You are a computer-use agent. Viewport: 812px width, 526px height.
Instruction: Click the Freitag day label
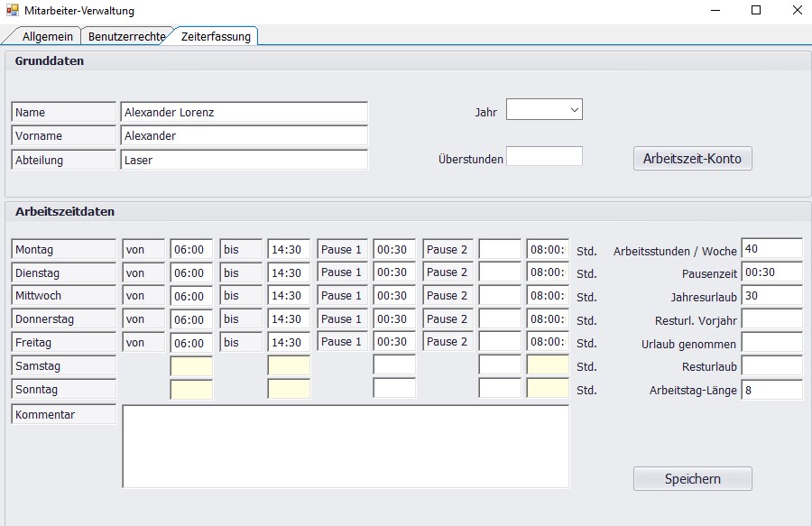[64, 342]
